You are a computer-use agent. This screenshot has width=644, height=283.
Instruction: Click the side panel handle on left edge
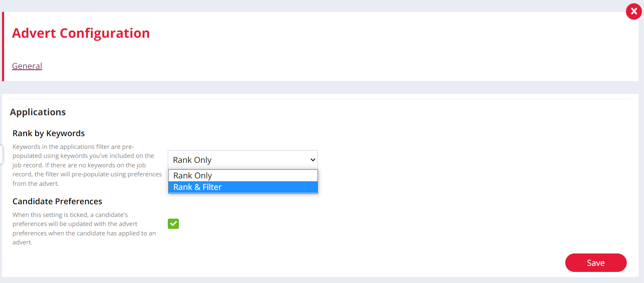[2, 154]
